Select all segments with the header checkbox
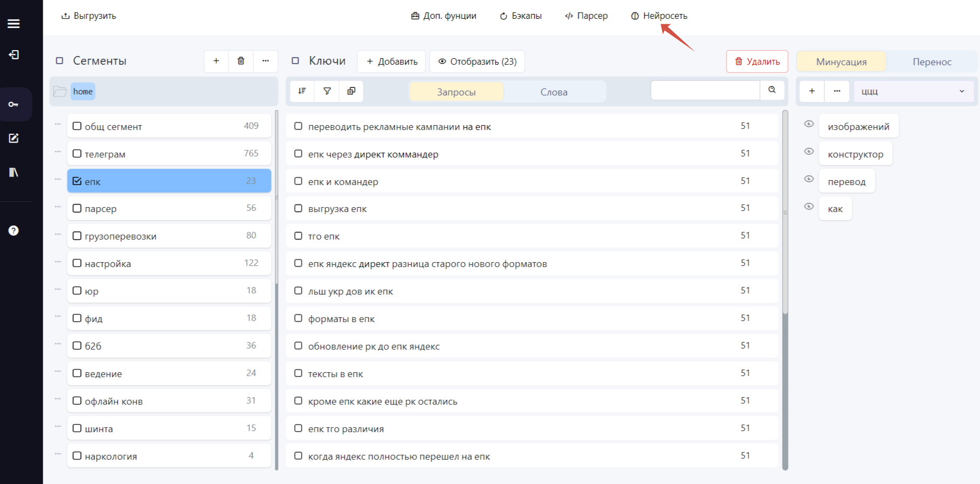This screenshot has height=484, width=980. pos(60,61)
